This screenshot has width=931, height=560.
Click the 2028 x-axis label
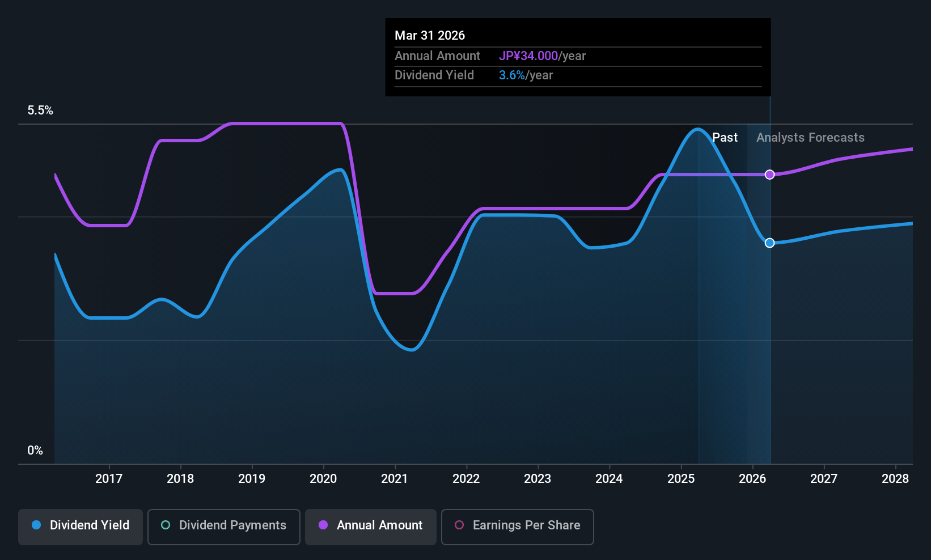895,479
